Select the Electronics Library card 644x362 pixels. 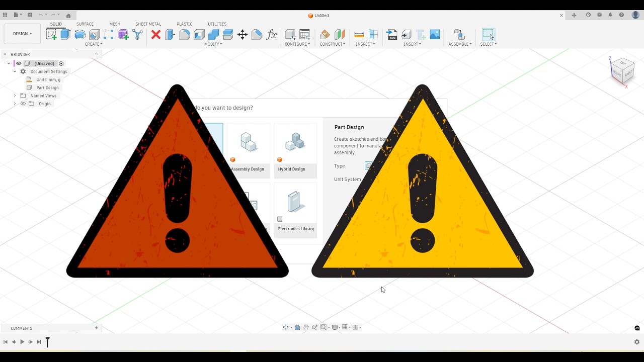coord(295,210)
